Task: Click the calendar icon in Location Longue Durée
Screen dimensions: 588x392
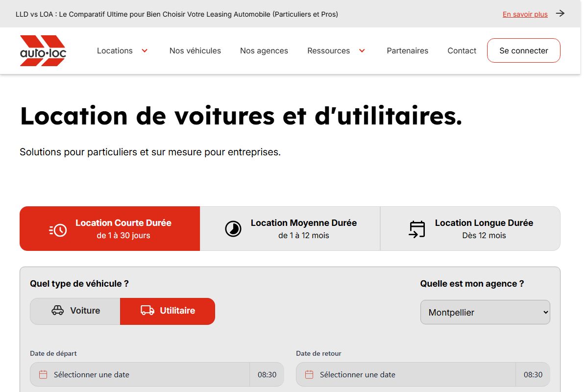Action: (417, 229)
